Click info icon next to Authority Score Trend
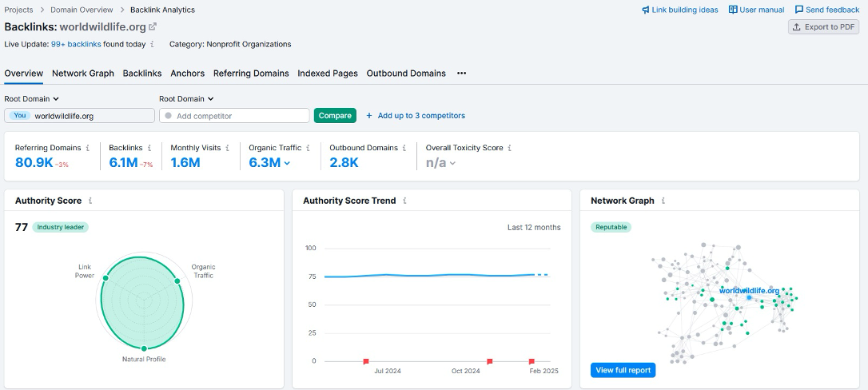This screenshot has height=390, width=868. click(404, 201)
